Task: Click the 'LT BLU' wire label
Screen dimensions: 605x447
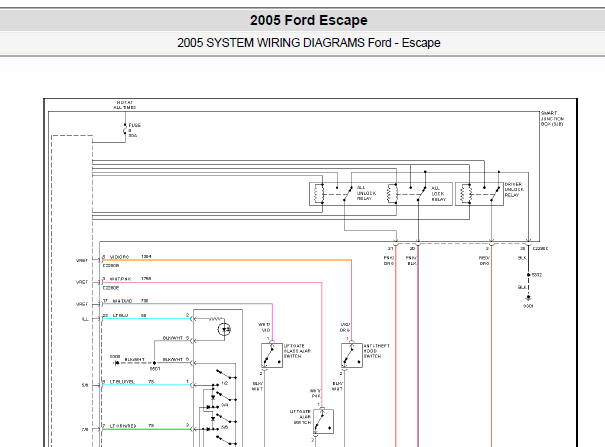Action: (x=120, y=315)
